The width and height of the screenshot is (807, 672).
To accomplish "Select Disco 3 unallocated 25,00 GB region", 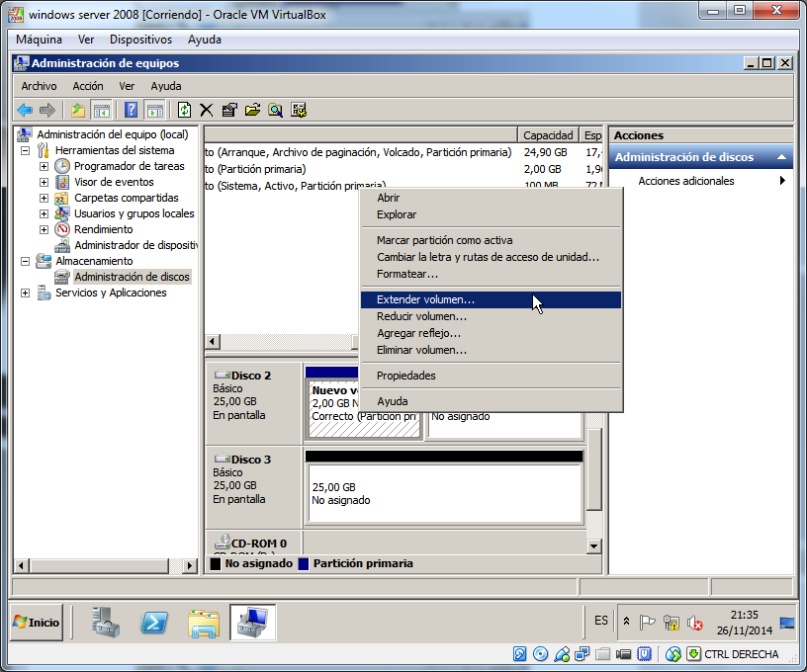I will [444, 493].
